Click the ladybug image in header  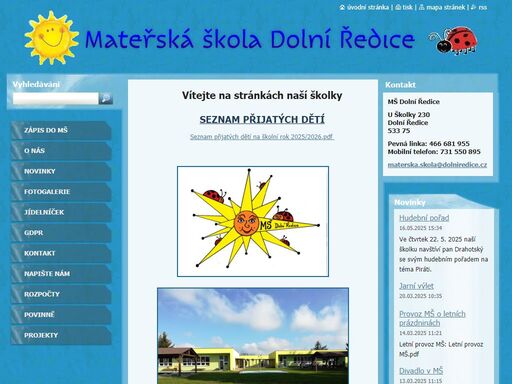click(454, 41)
